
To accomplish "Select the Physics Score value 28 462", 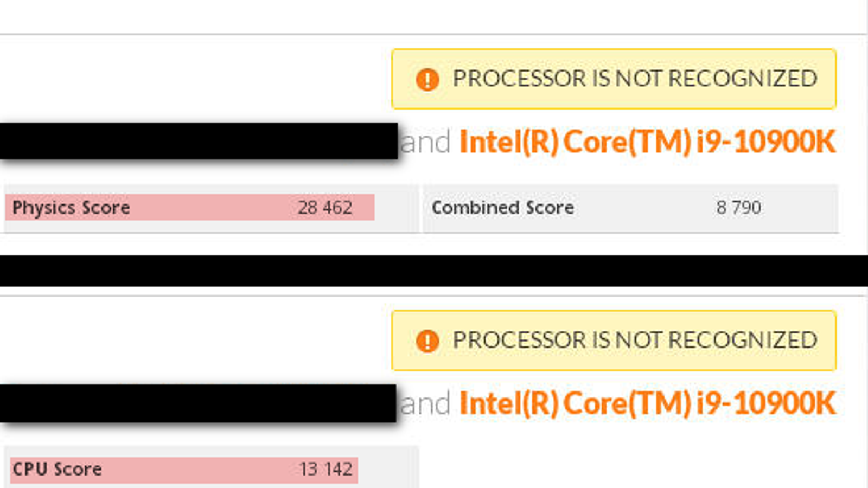I will click(x=324, y=208).
